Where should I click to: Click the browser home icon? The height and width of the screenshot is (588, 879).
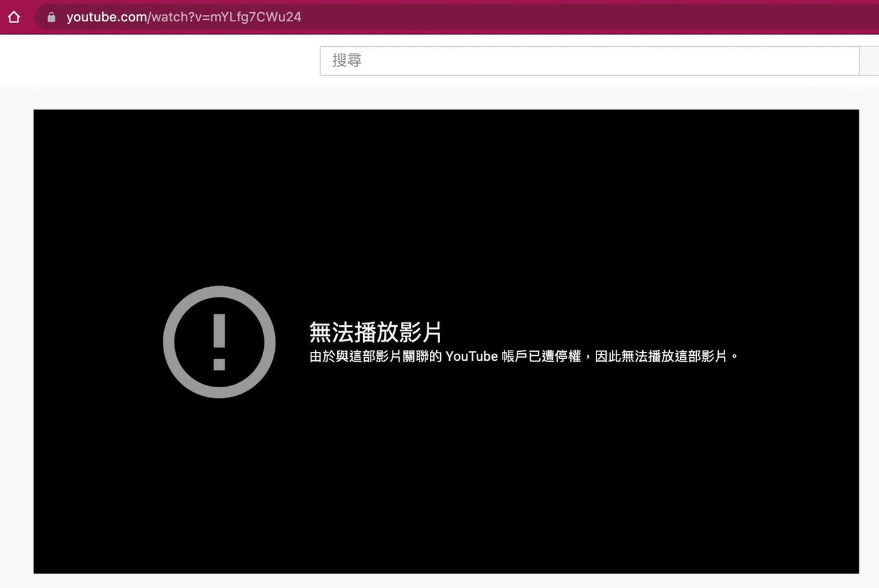point(14,17)
